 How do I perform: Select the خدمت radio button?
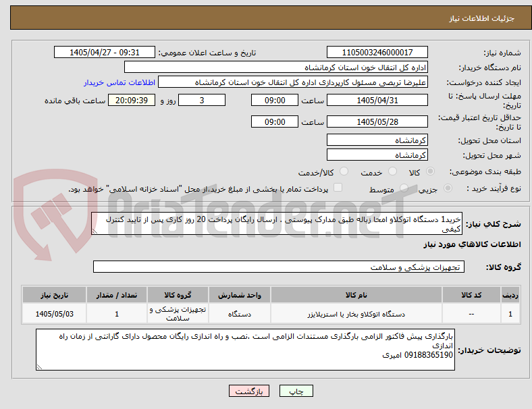392,171
